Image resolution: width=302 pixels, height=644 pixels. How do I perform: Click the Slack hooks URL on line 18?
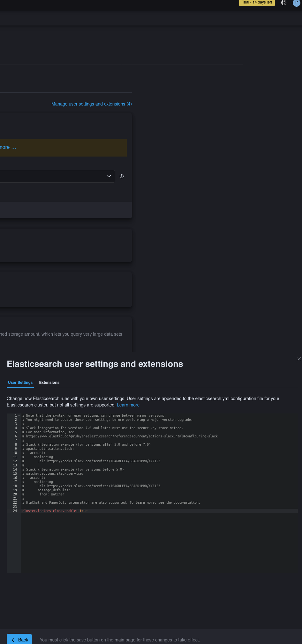coord(104,486)
